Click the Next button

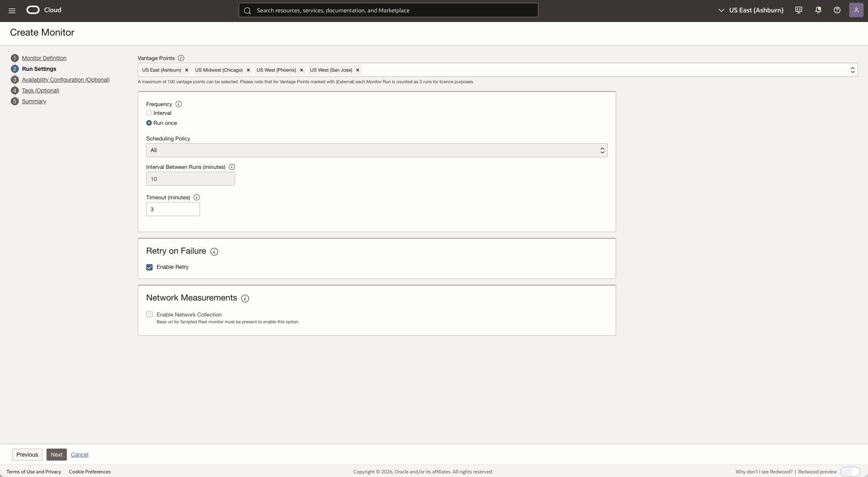click(x=56, y=455)
